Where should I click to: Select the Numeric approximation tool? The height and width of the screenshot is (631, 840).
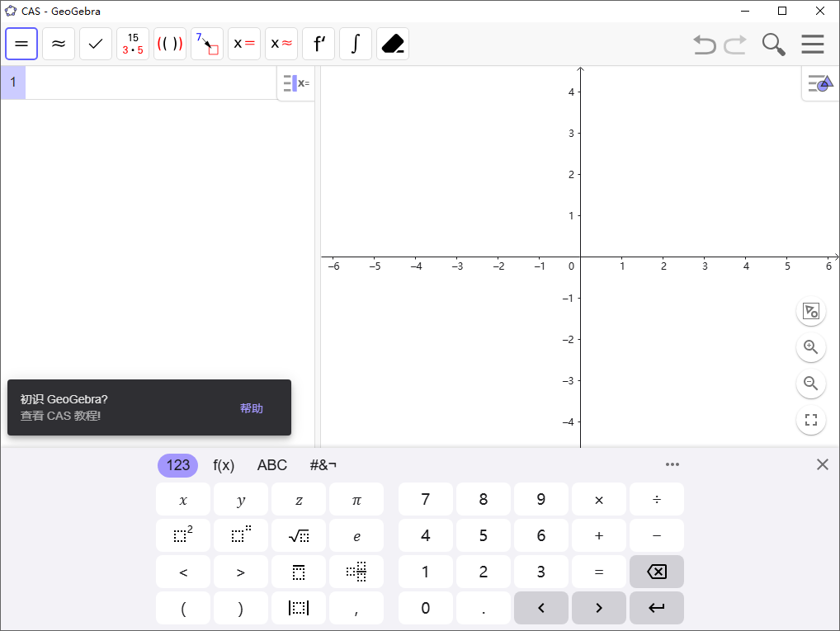pyautogui.click(x=59, y=44)
